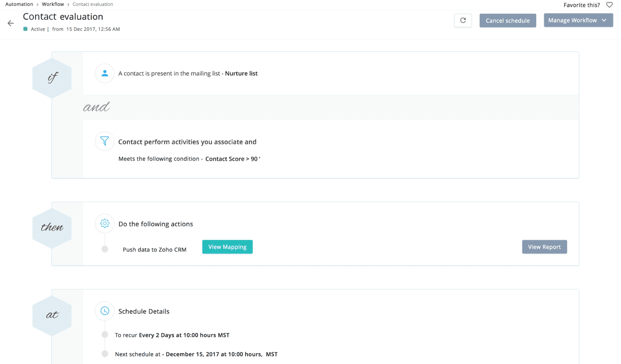Click the 'if' hexagon badge

[x=52, y=78]
